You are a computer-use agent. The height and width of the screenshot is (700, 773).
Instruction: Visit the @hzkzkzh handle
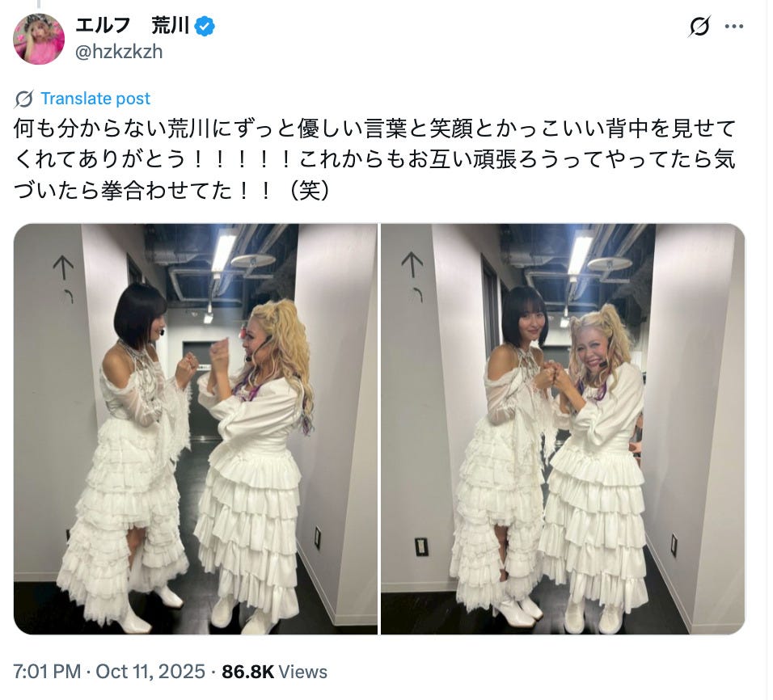point(119,51)
